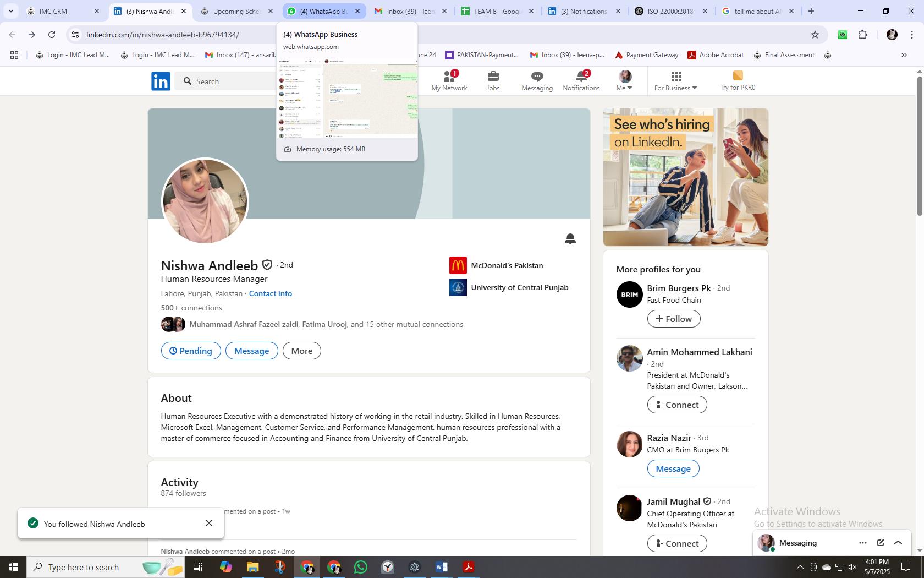Dismiss the You followed Nishwa Andleeb toast
The image size is (924, 578).
pos(209,523)
